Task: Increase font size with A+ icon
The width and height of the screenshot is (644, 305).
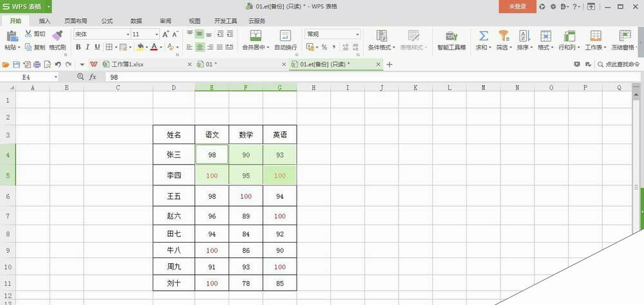Action: [x=166, y=34]
